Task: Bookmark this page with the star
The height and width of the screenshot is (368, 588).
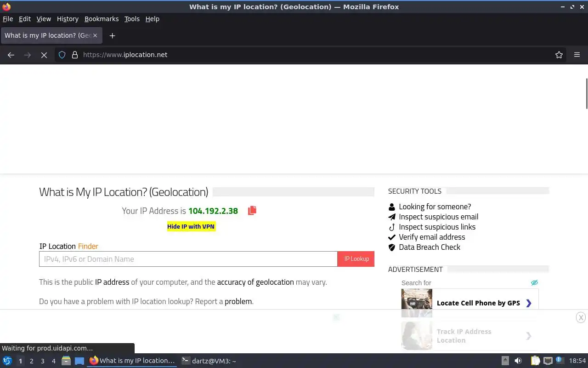Action: pos(559,55)
